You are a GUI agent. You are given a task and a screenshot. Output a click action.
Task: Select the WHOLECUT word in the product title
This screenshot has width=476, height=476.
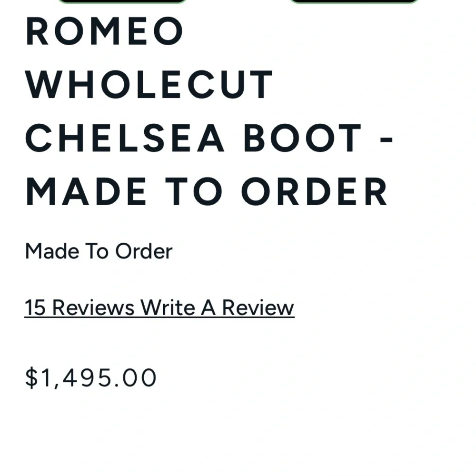pyautogui.click(x=149, y=85)
